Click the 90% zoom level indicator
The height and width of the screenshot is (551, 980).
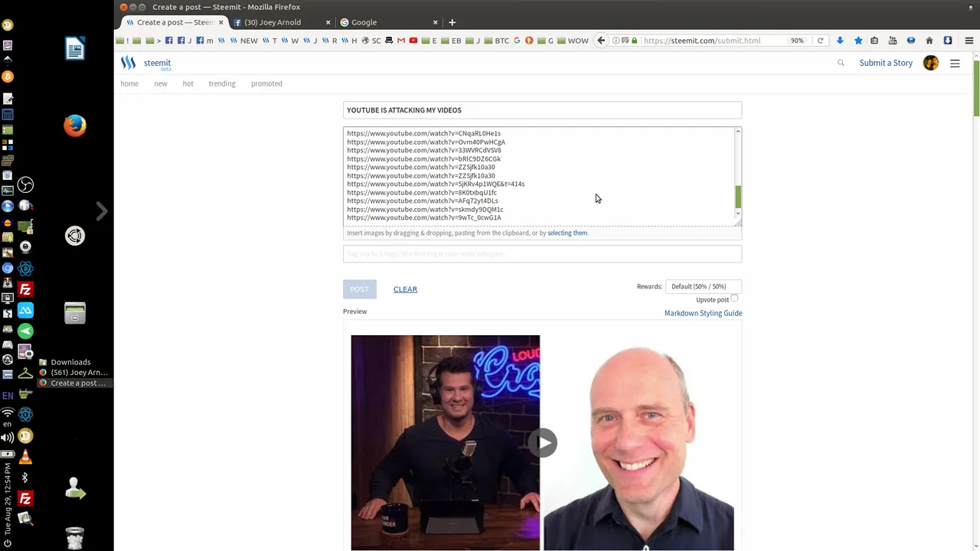click(797, 41)
